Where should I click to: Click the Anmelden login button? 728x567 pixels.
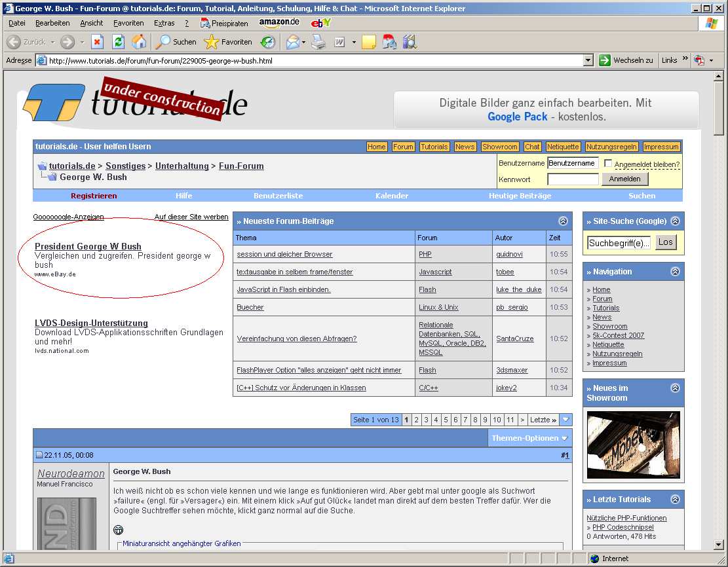tap(625, 179)
